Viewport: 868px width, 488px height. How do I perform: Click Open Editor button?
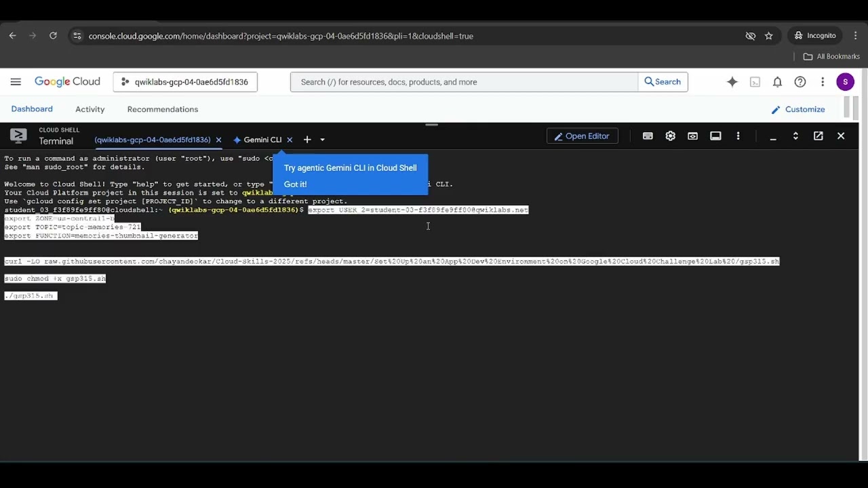point(583,136)
